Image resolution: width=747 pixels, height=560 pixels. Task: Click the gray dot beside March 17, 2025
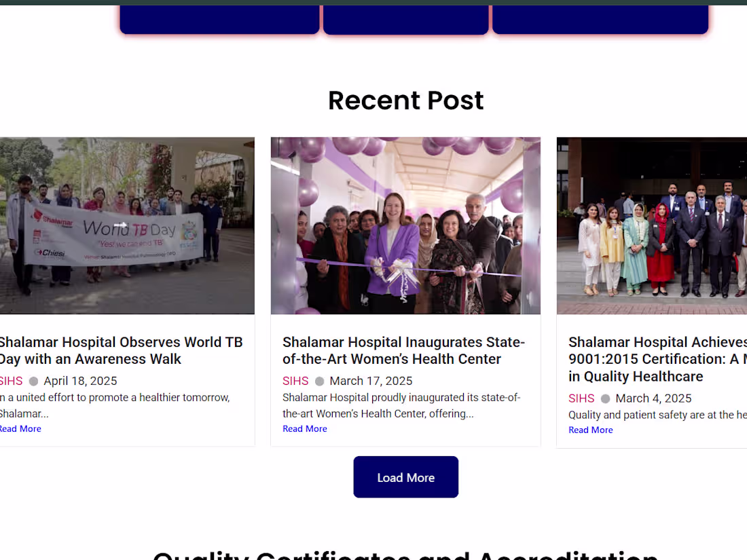coord(318,381)
